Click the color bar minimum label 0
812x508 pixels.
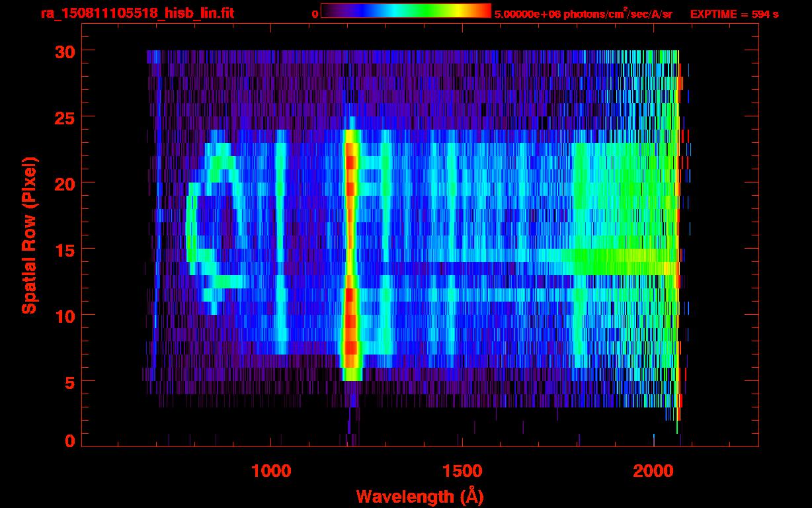pyautogui.click(x=315, y=14)
